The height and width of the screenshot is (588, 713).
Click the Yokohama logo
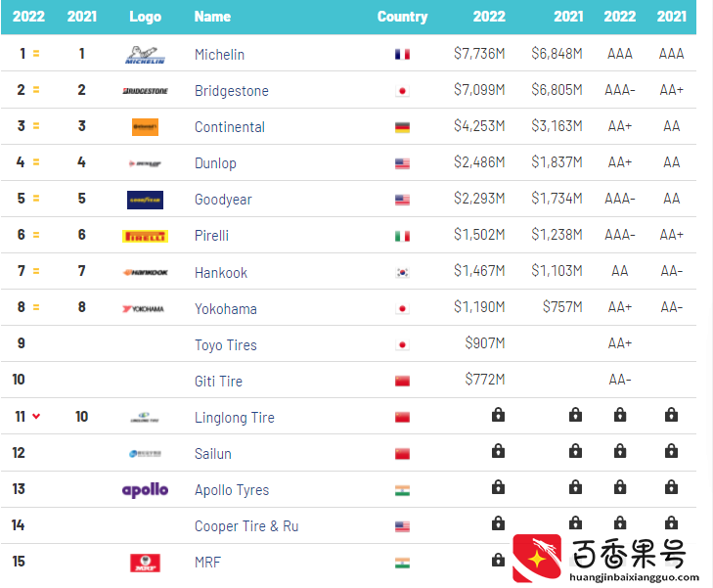pyautogui.click(x=143, y=309)
